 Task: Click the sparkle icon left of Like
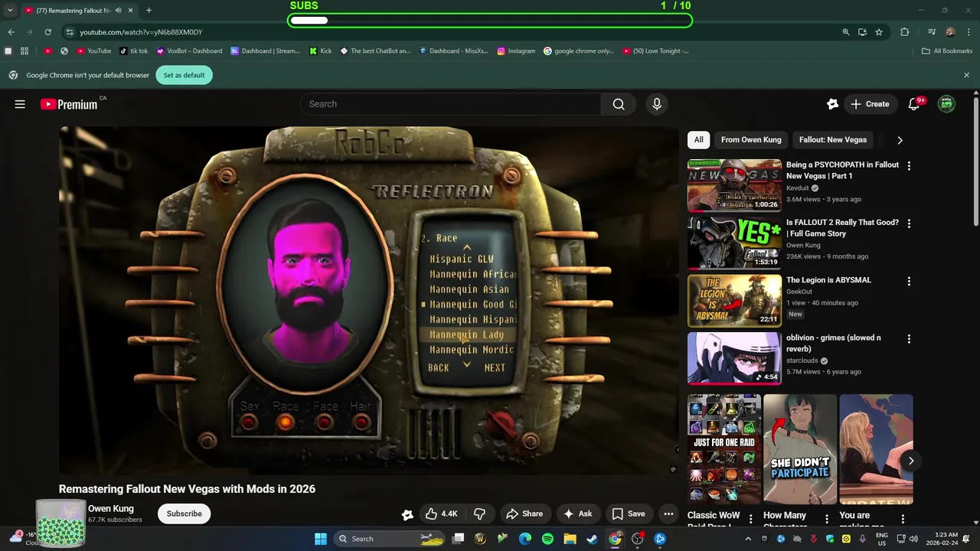407,514
